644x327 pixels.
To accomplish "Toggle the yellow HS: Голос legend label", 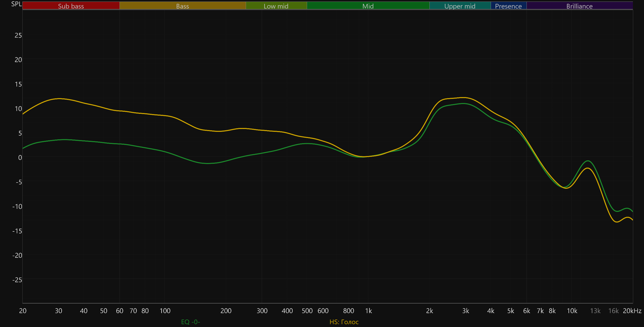I will (x=344, y=322).
